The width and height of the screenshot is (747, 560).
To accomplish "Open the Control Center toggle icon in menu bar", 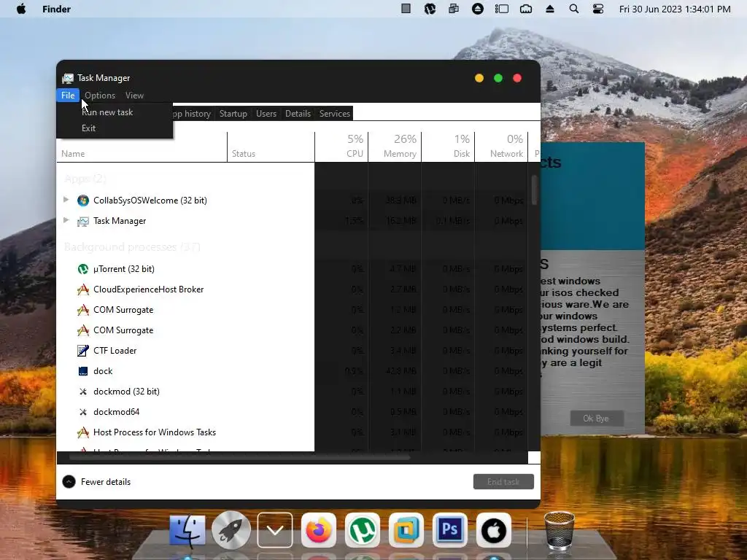I will (598, 9).
